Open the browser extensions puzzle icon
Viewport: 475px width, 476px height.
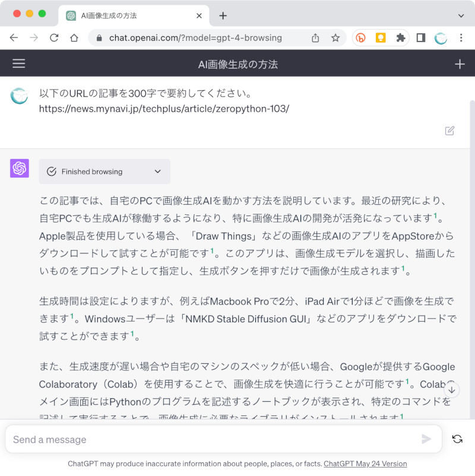401,38
